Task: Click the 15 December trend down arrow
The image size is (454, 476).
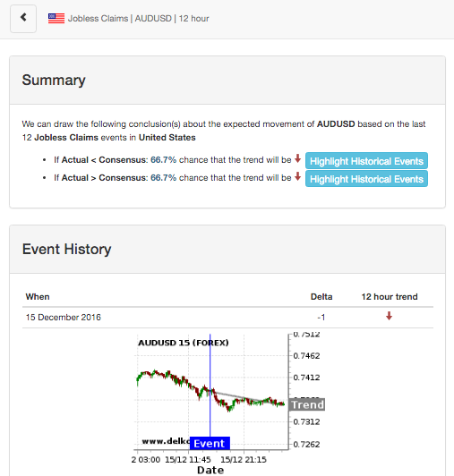Action: point(389,317)
